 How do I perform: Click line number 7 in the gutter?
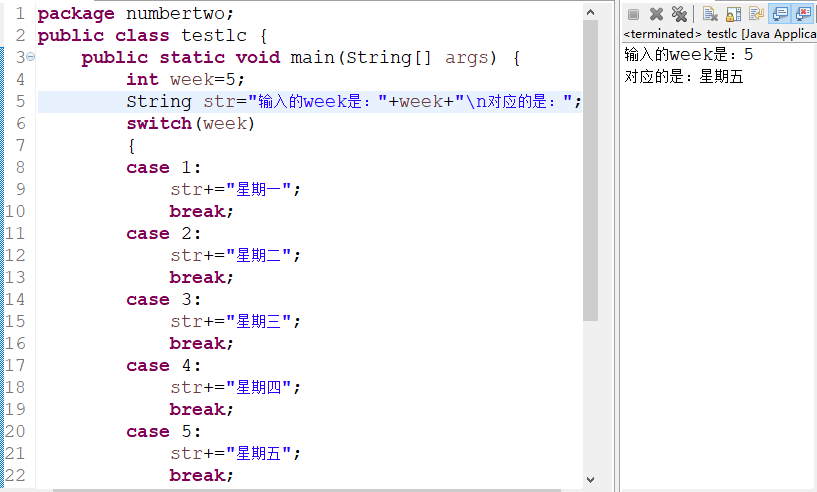pos(20,145)
